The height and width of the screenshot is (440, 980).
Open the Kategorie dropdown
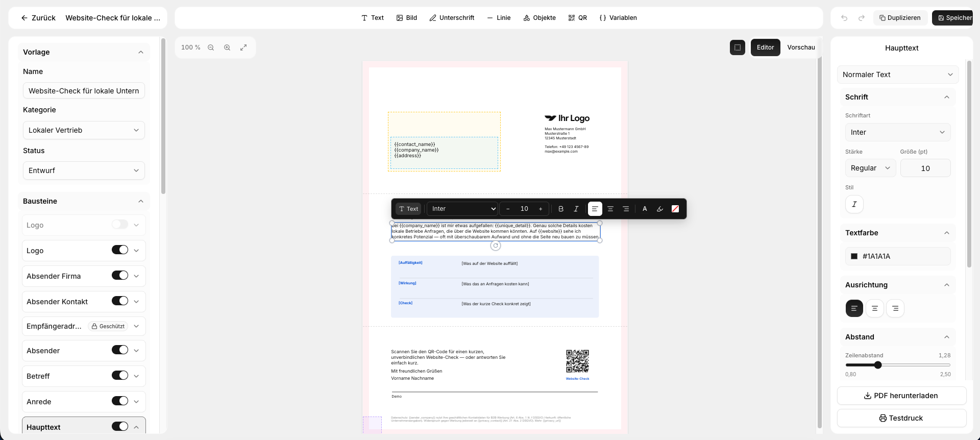point(84,130)
